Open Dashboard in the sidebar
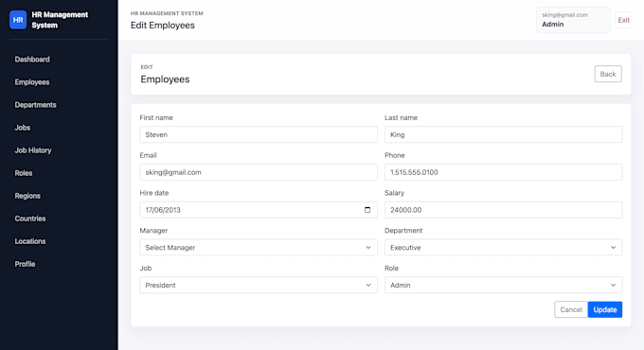 coord(32,60)
